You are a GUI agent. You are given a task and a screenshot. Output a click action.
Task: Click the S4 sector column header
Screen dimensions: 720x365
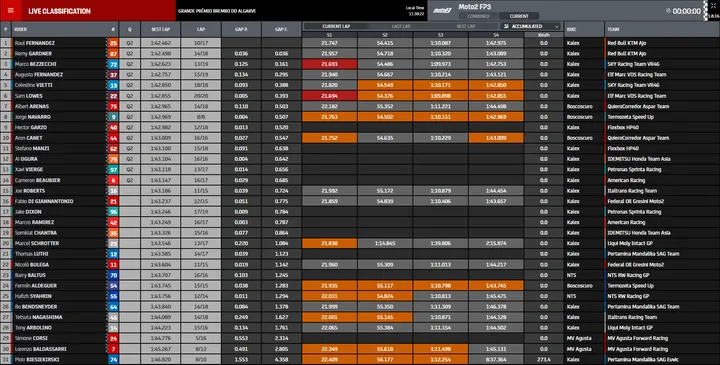(496, 35)
